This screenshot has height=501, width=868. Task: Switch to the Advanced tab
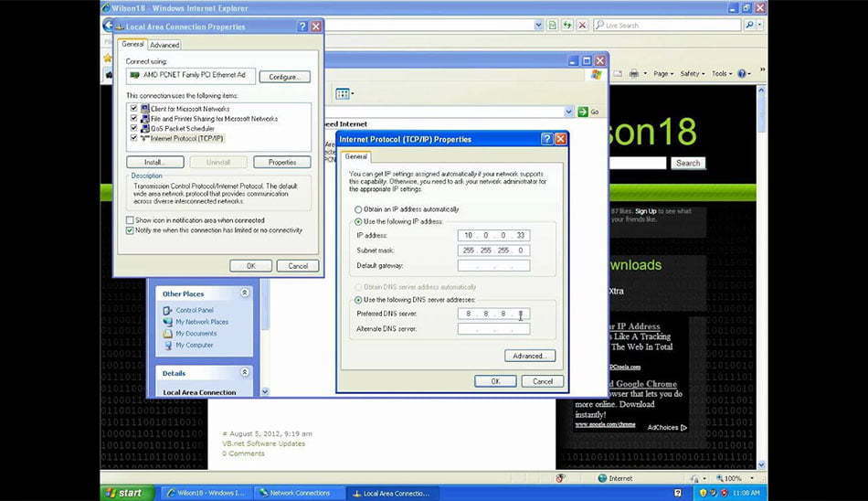click(164, 45)
